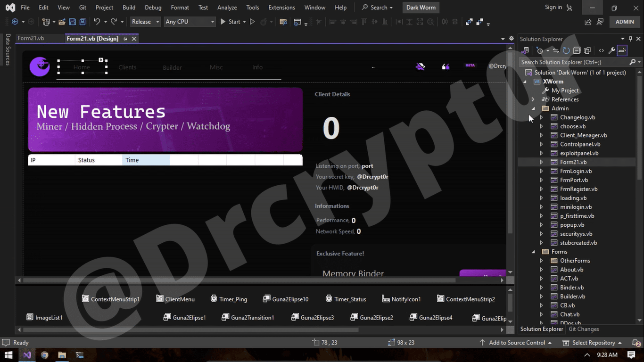The height and width of the screenshot is (362, 644).
Task: Start debugging with the green play icon
Action: 223,22
